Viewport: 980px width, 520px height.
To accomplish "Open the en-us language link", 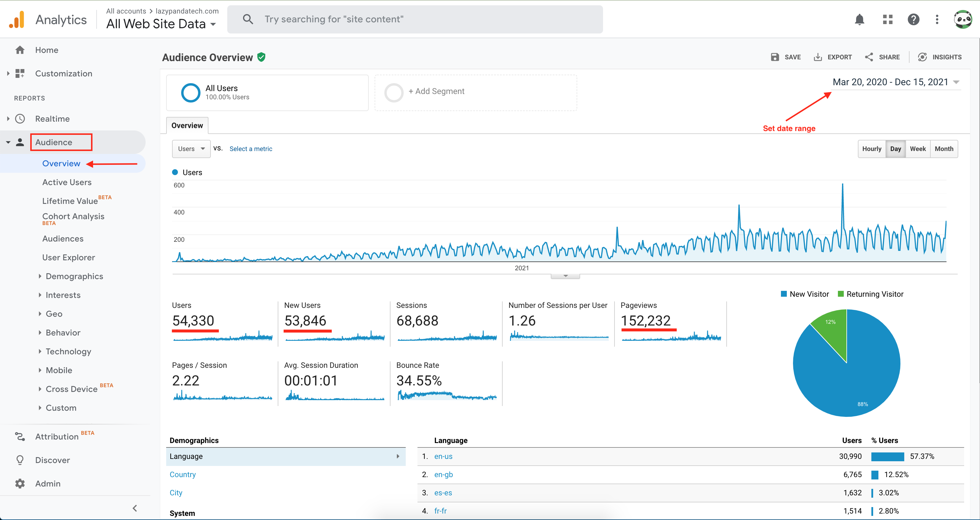I will point(443,457).
